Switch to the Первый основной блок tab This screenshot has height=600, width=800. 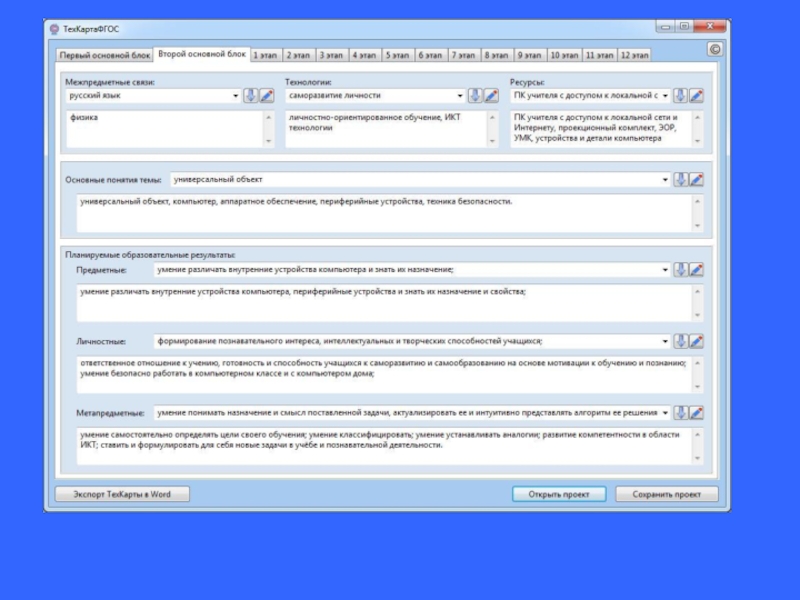point(105,56)
